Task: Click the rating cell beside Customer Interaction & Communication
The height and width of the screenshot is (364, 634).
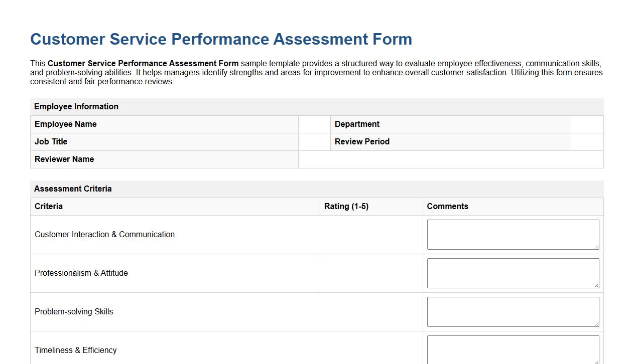Action: point(371,234)
